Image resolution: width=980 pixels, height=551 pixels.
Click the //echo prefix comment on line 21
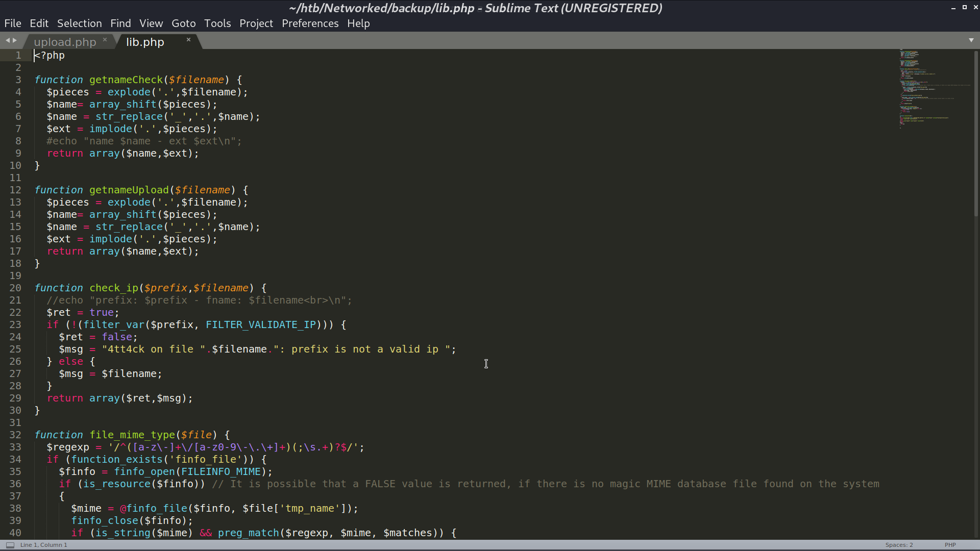(x=199, y=300)
